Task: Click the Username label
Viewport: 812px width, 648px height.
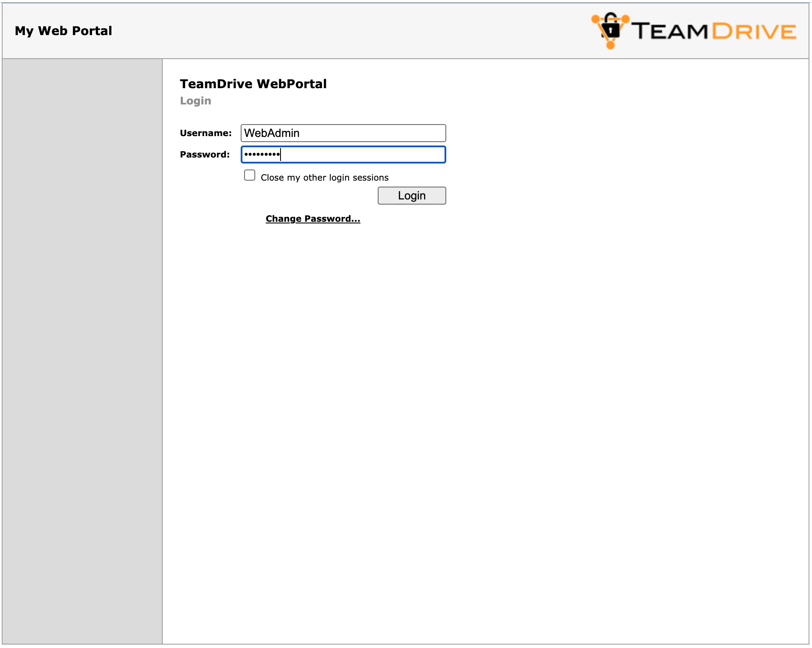Action: pyautogui.click(x=206, y=133)
